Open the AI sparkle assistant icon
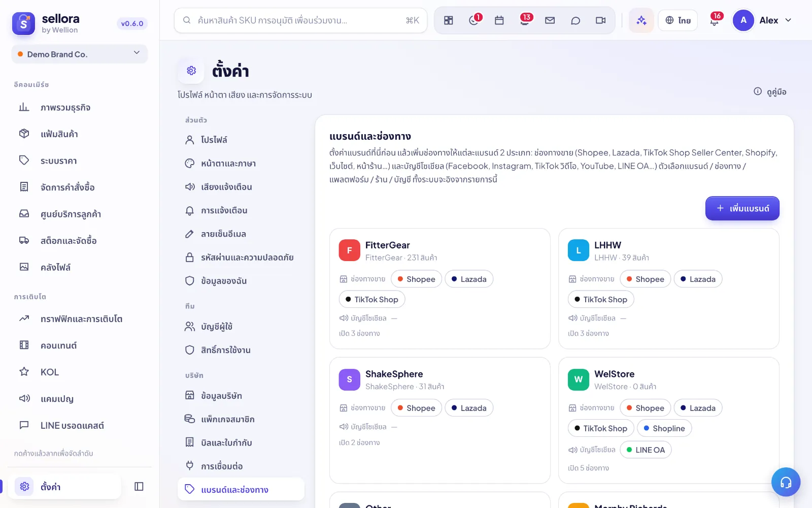 [x=641, y=20]
